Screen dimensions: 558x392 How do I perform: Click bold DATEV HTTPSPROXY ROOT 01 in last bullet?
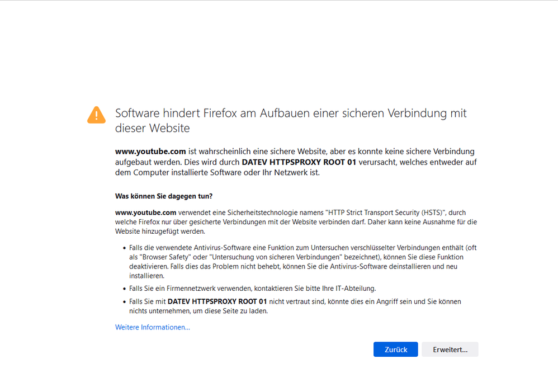(219, 301)
